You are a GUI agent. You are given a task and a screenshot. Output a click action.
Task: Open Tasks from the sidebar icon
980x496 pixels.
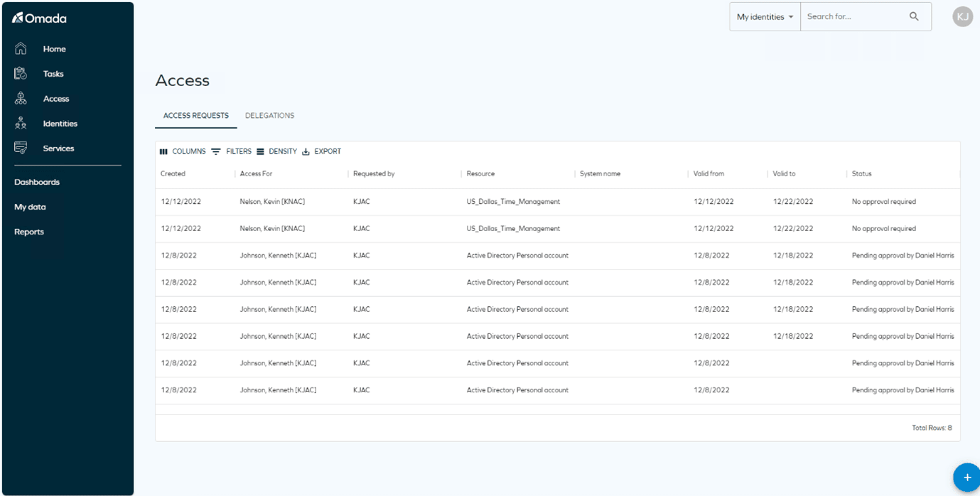point(21,73)
